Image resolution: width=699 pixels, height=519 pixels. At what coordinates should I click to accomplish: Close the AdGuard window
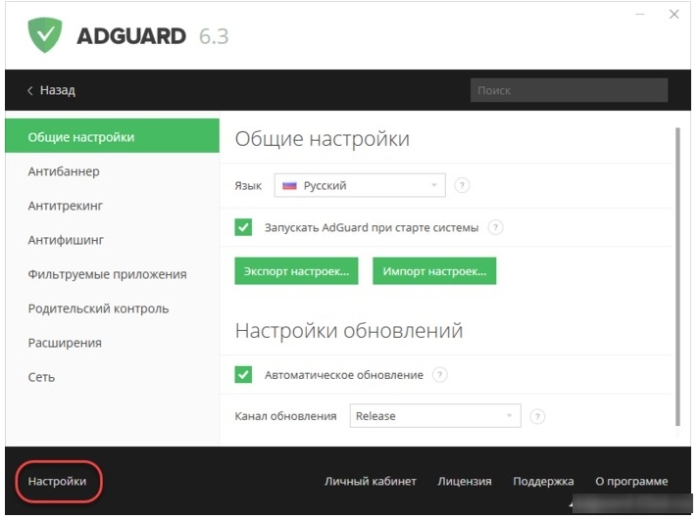(674, 15)
